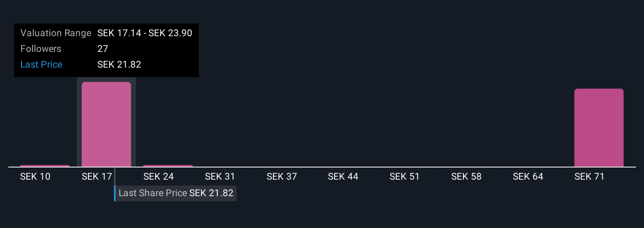The width and height of the screenshot is (644, 228).
Task: Click the SEK 10 axis label
Action: click(35, 177)
